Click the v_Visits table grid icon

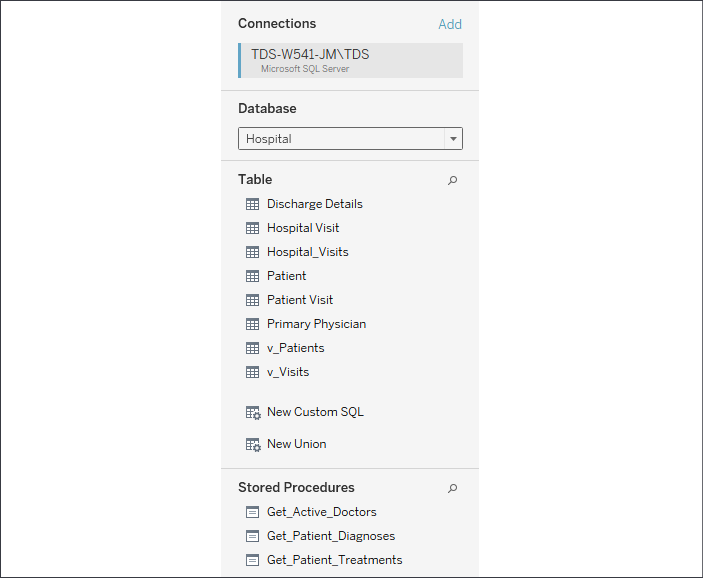(x=252, y=372)
